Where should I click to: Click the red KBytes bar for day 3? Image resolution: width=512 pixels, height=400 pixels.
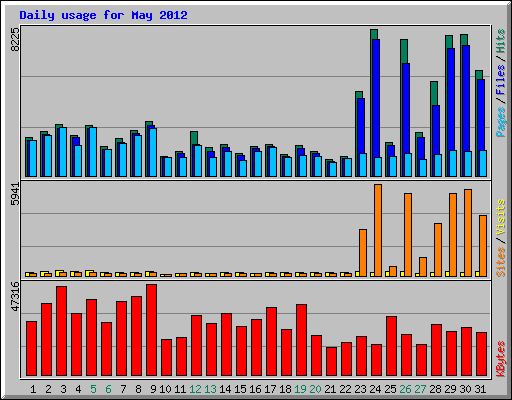tap(61, 331)
